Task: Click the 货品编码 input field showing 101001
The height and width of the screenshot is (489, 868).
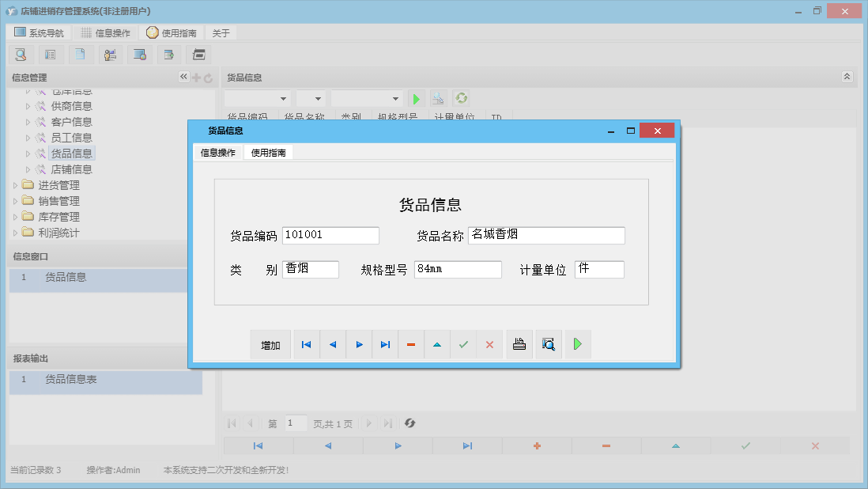Action: coord(330,235)
